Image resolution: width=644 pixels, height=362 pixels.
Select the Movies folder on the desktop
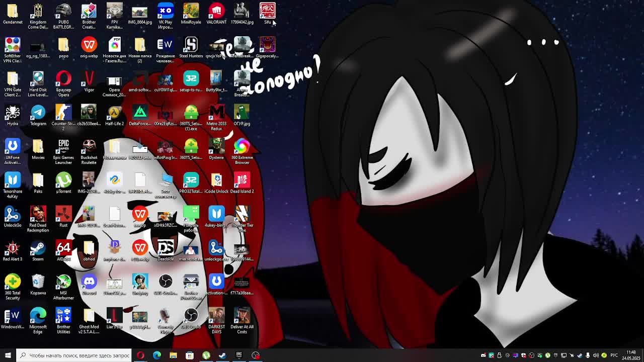(x=38, y=149)
